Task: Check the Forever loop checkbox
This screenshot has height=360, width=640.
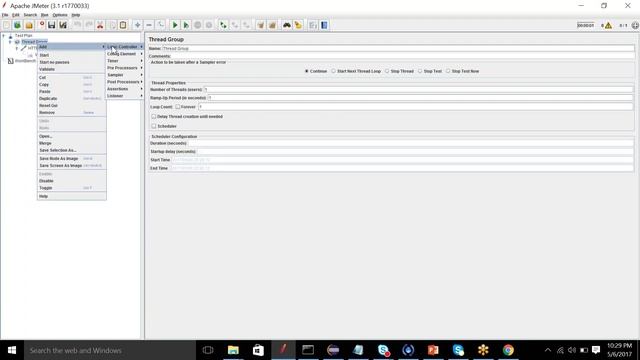Action: click(178, 107)
